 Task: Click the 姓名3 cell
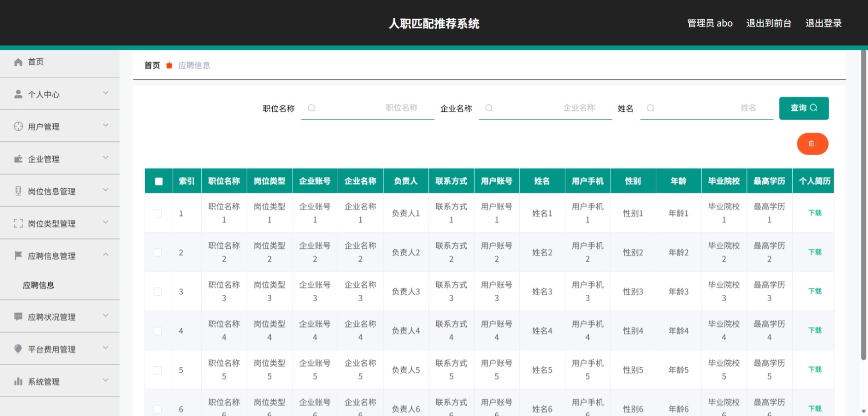pos(542,292)
